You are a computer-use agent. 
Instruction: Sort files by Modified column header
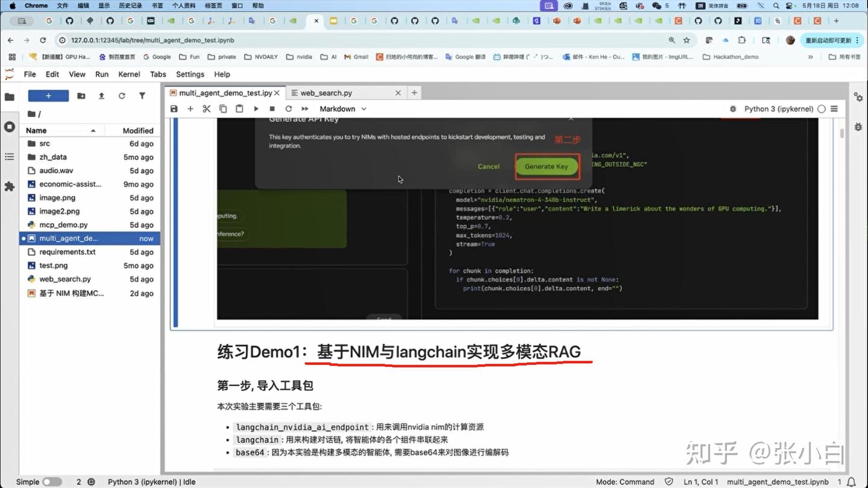point(132,130)
